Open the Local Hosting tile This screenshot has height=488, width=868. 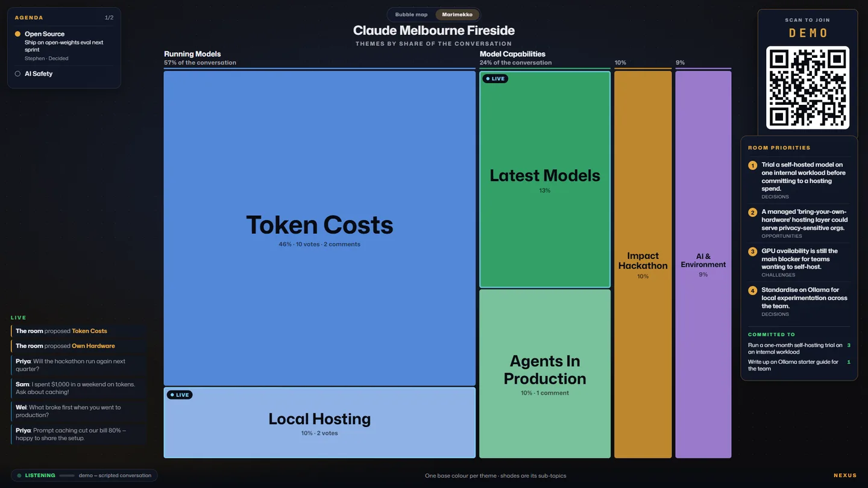319,422
